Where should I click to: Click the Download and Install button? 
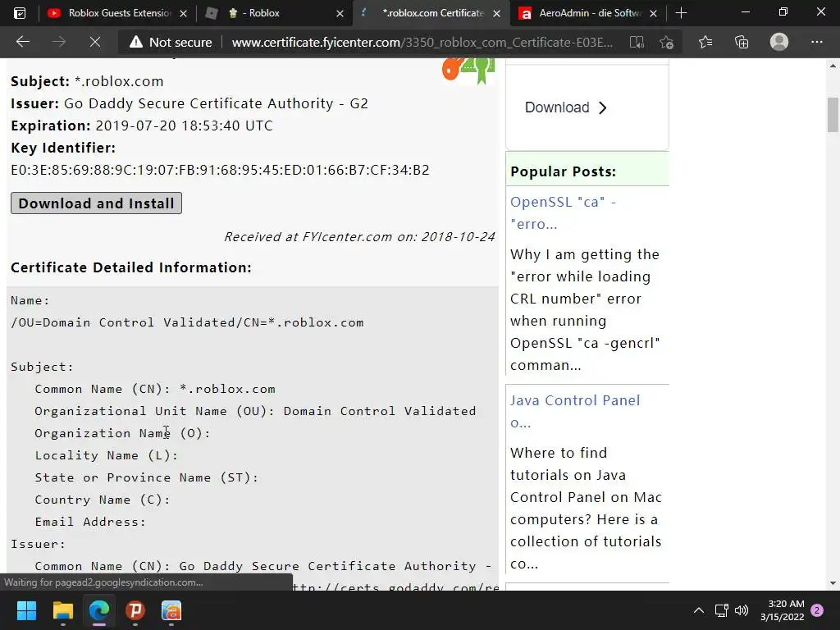(97, 203)
